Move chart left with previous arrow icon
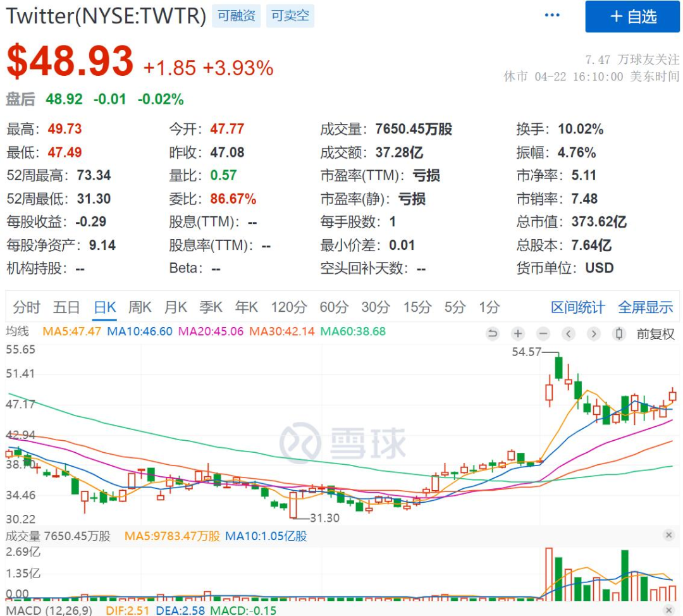The height and width of the screenshot is (616, 683). (x=569, y=334)
